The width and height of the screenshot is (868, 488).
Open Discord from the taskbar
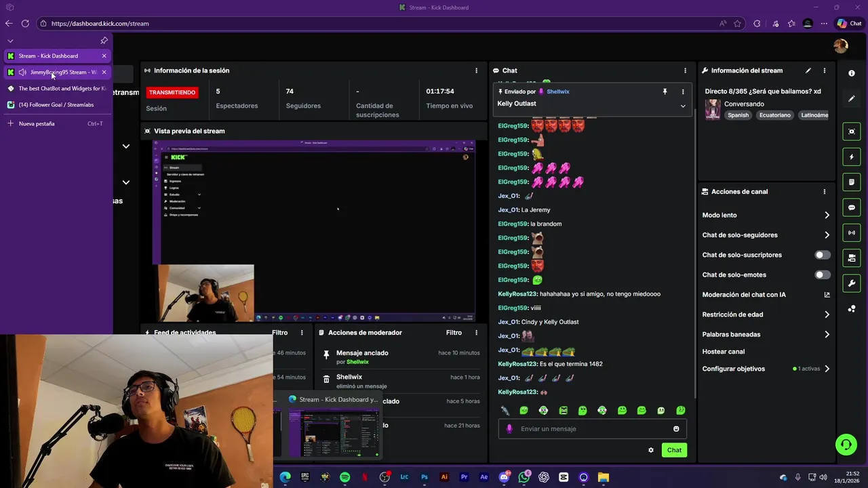504,477
